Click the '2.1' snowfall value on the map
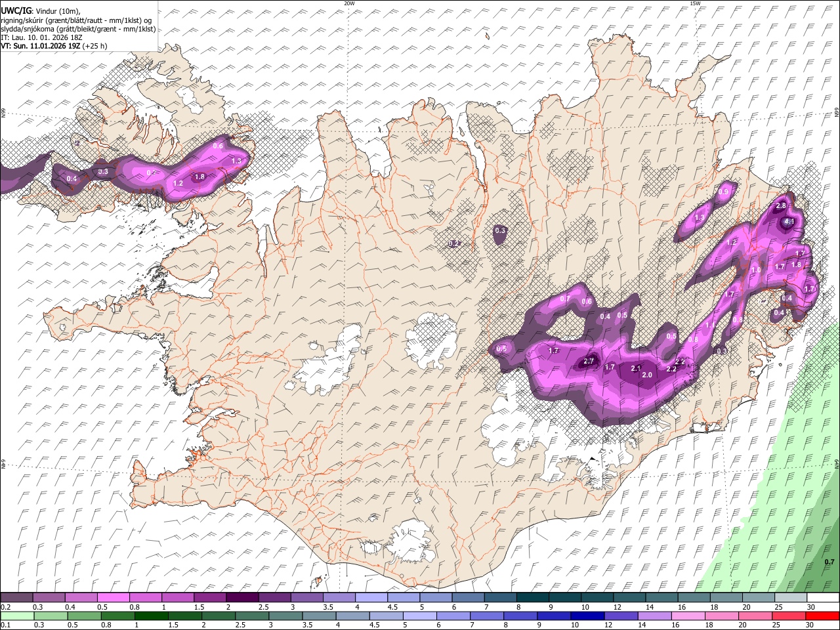840x630 pixels. click(x=635, y=368)
